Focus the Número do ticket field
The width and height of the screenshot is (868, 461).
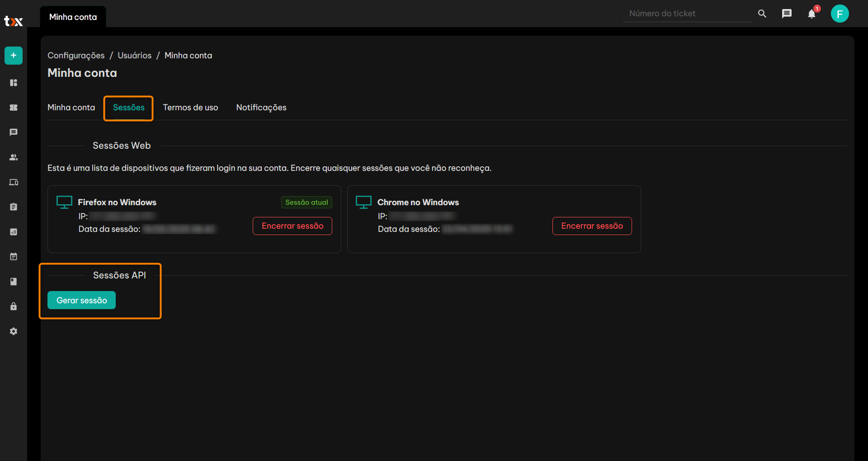tap(687, 14)
